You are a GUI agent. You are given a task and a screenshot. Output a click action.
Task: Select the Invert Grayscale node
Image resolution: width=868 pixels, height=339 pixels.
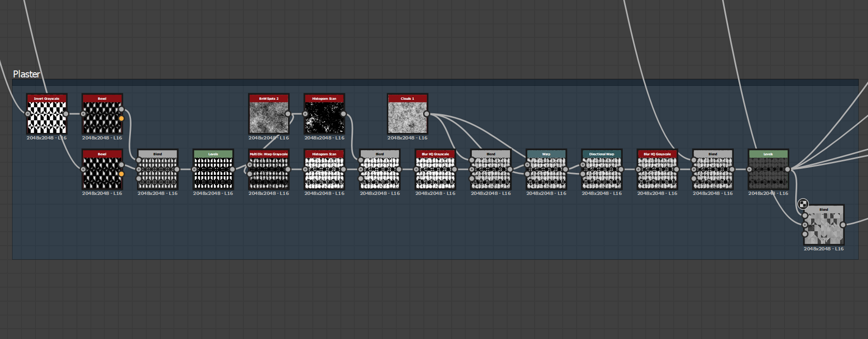tap(47, 114)
